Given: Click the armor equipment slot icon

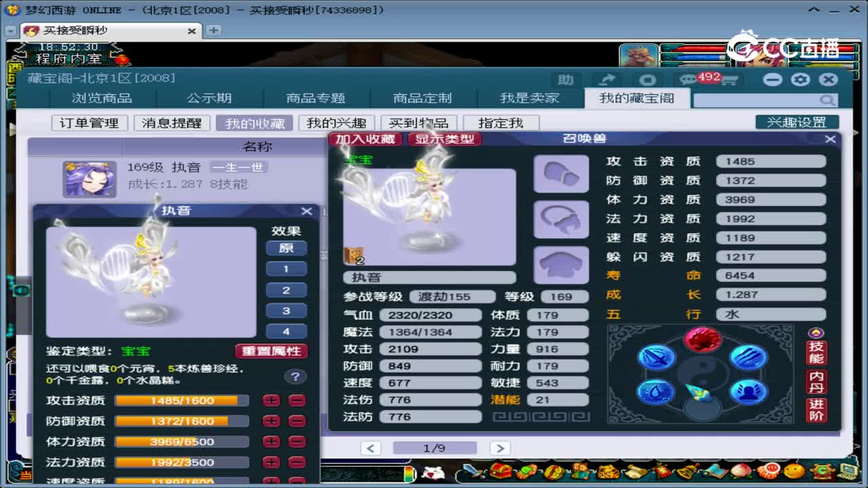Looking at the screenshot, I should coord(561,264).
